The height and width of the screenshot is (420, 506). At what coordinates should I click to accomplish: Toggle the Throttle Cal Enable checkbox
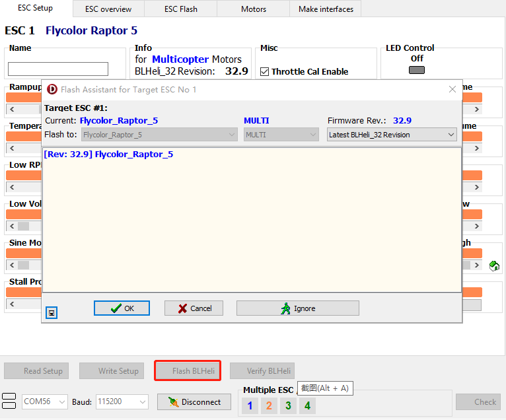click(265, 71)
